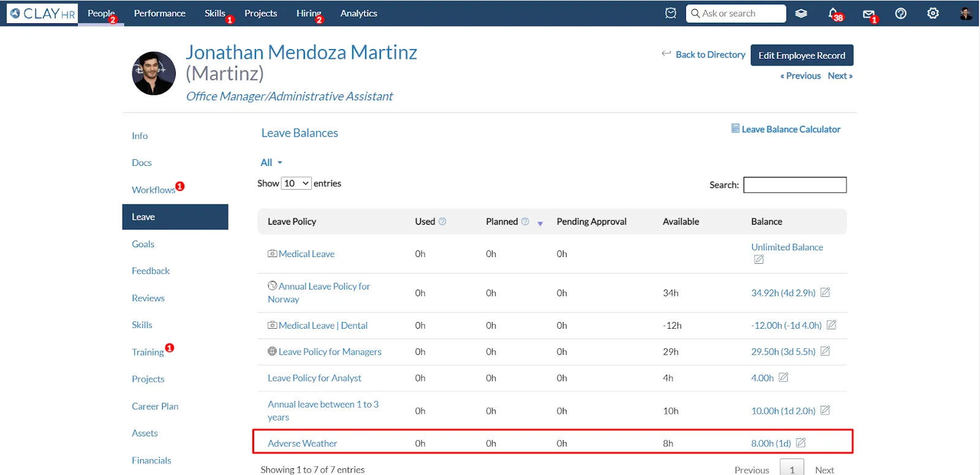The width and height of the screenshot is (980, 475).
Task: Open the Medical Leave | Dental link
Action: (x=323, y=326)
